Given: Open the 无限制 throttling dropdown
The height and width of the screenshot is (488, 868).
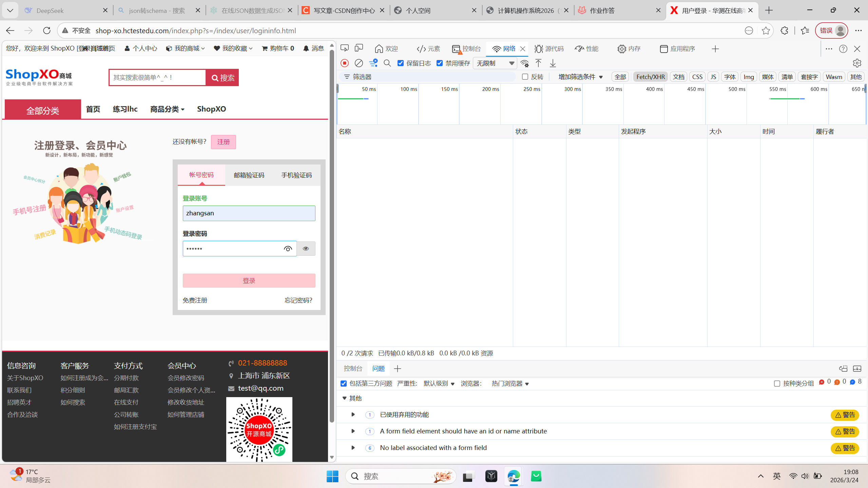Looking at the screenshot, I should point(495,63).
